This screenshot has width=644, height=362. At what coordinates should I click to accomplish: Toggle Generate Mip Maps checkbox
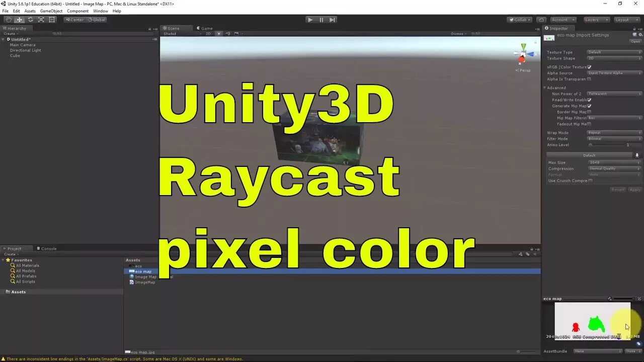(589, 106)
